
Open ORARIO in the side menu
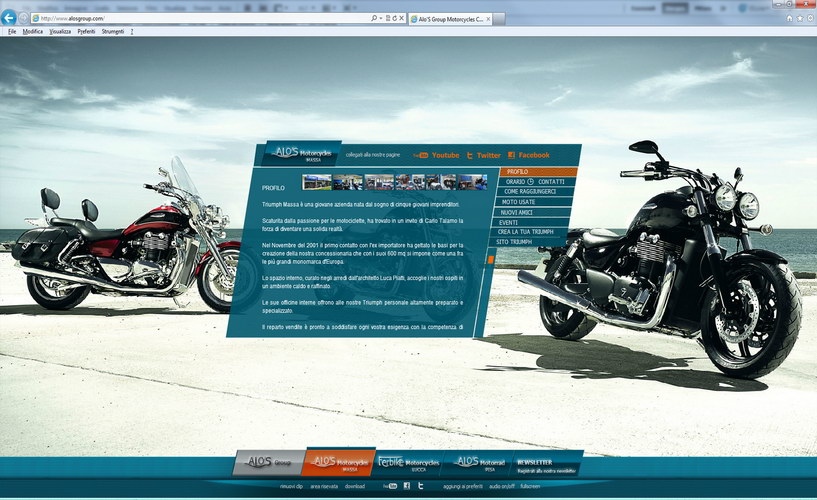(515, 182)
